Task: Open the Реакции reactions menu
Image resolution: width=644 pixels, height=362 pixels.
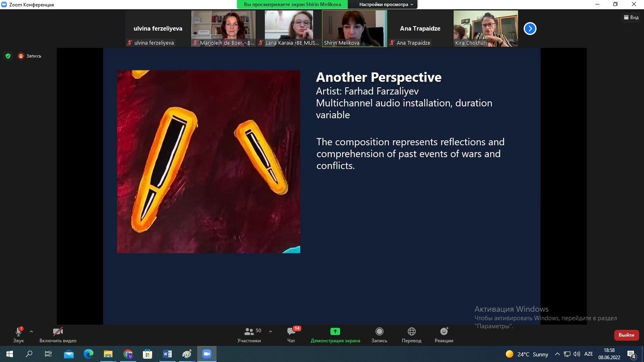Action: pyautogui.click(x=444, y=332)
